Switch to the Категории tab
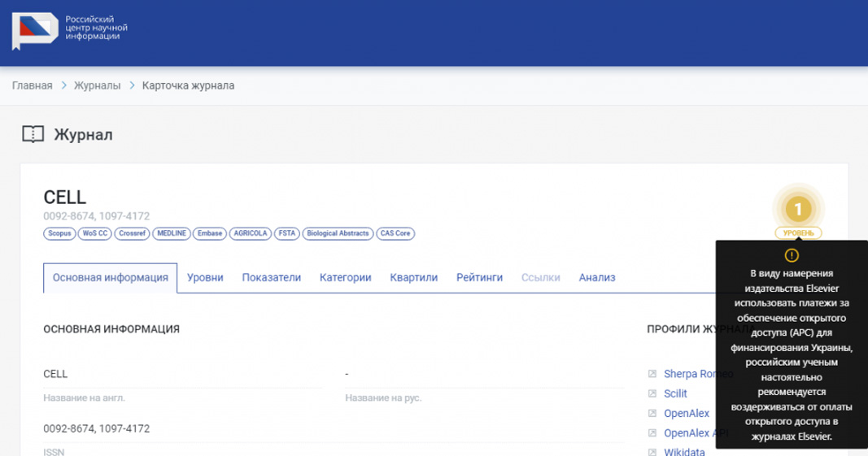Image resolution: width=868 pixels, height=456 pixels. (346, 278)
